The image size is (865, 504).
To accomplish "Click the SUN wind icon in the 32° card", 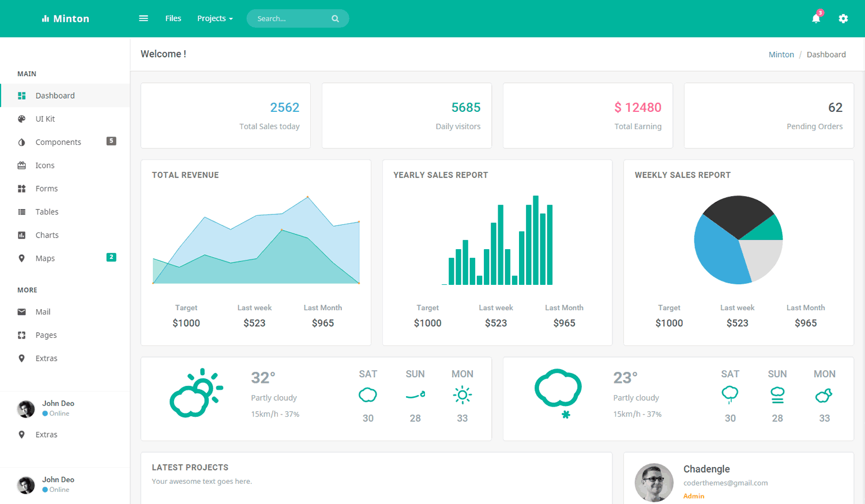I will tap(415, 395).
